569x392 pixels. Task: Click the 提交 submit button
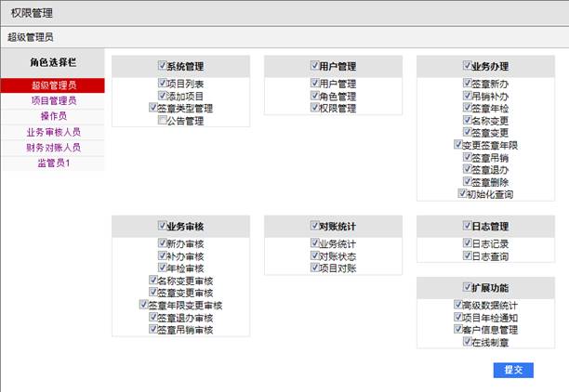pyautogui.click(x=513, y=370)
